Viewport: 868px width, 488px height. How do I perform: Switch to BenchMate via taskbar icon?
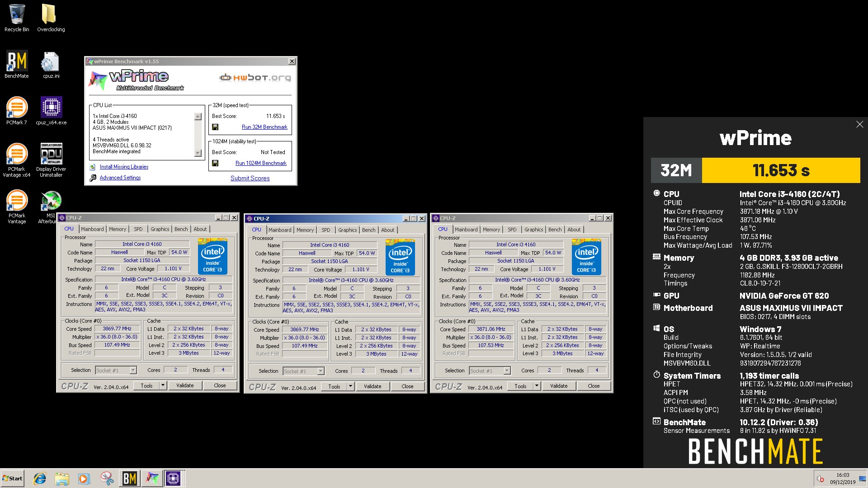click(x=130, y=479)
